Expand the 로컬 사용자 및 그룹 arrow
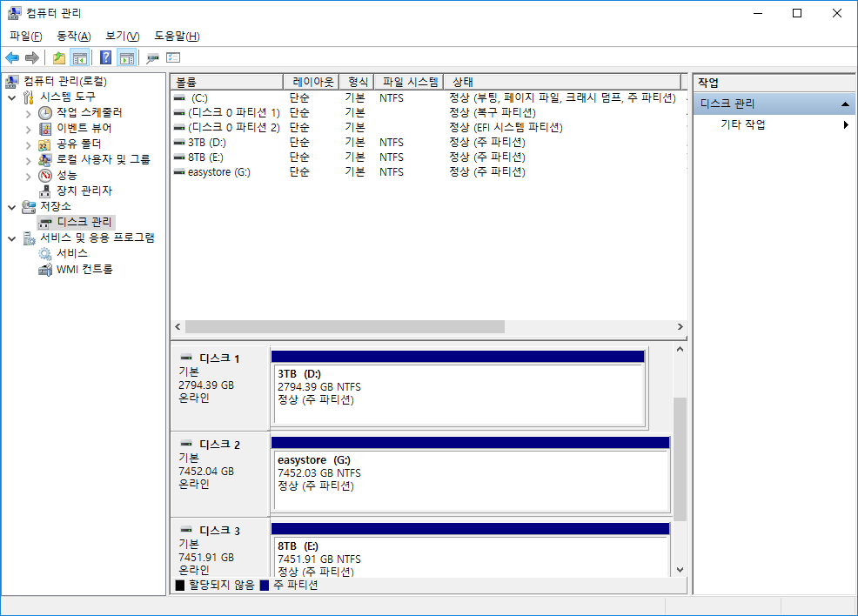Image resolution: width=858 pixels, height=616 pixels. pyautogui.click(x=29, y=161)
